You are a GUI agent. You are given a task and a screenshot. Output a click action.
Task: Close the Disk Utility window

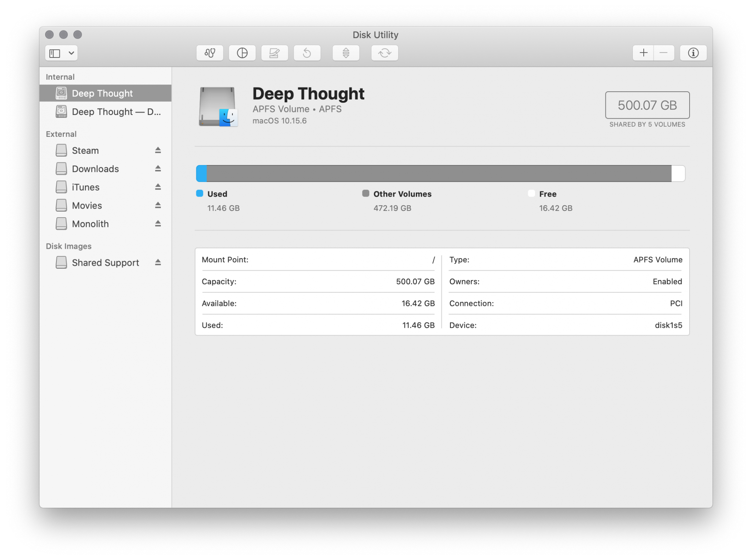click(x=49, y=35)
